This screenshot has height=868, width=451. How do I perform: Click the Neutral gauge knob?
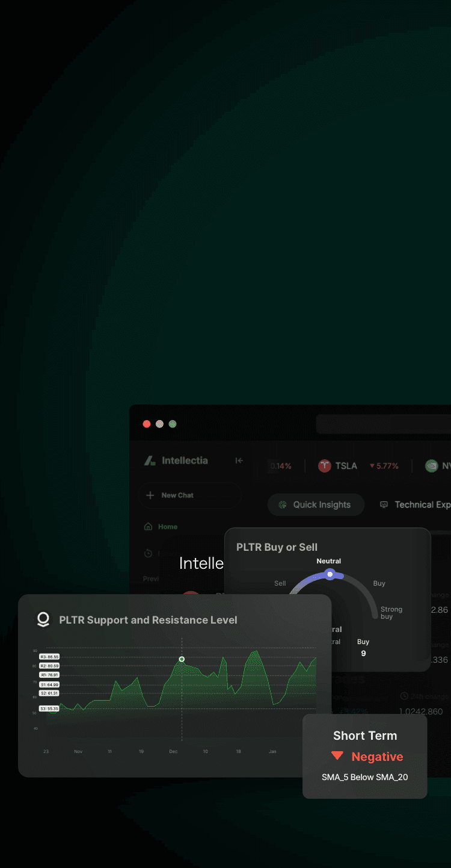point(330,574)
